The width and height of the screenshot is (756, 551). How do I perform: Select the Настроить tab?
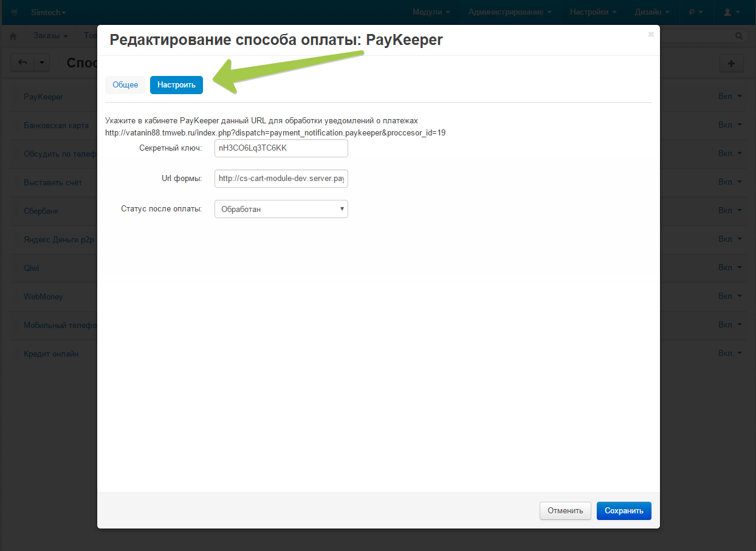pyautogui.click(x=176, y=85)
